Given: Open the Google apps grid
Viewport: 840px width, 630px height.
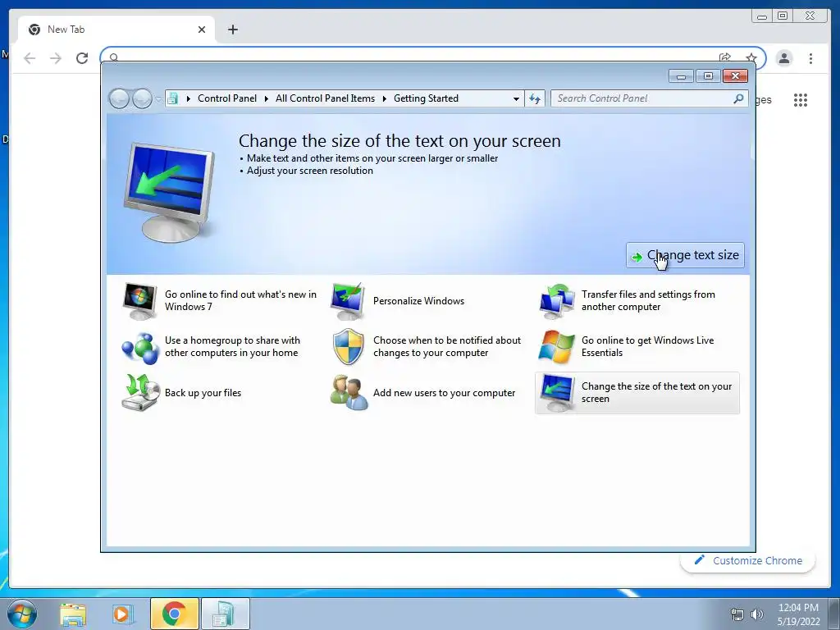Looking at the screenshot, I should (801, 100).
